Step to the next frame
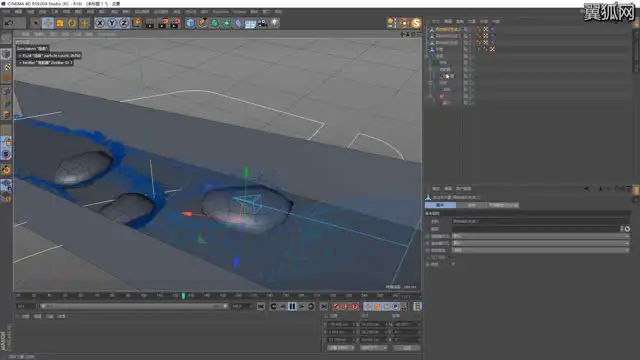Viewport: 640px width, 360px height. [302, 306]
